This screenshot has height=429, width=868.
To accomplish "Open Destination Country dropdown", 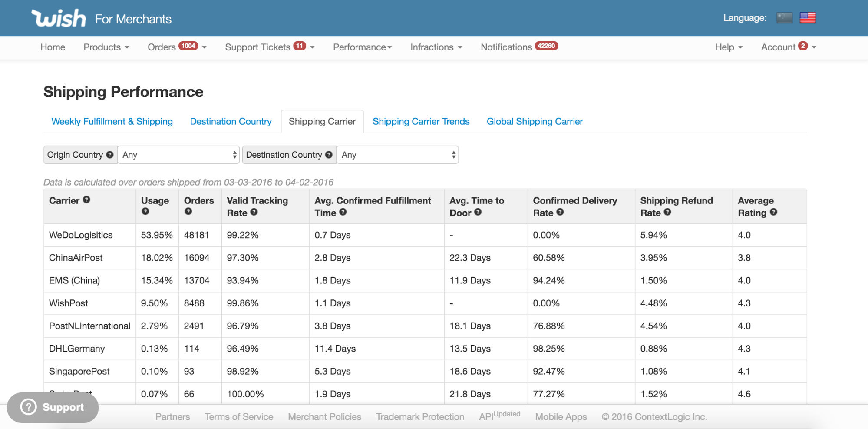I will click(x=397, y=155).
